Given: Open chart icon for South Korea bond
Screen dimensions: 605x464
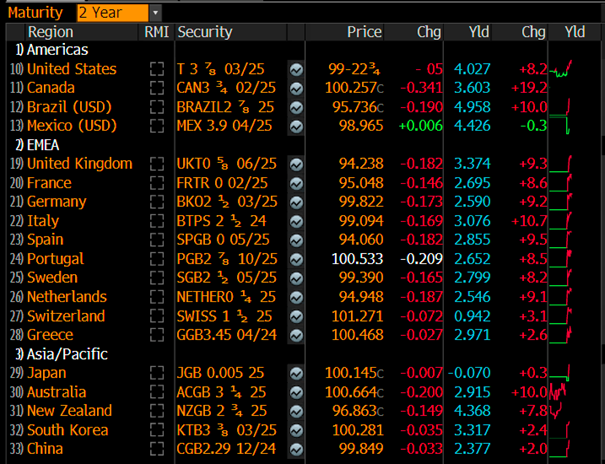Looking at the screenshot, I should pyautogui.click(x=296, y=430).
